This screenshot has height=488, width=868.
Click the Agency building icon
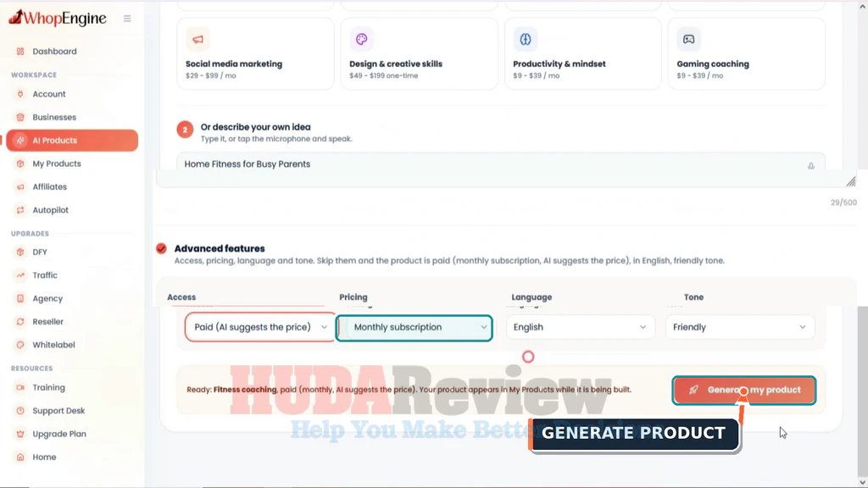(x=20, y=299)
